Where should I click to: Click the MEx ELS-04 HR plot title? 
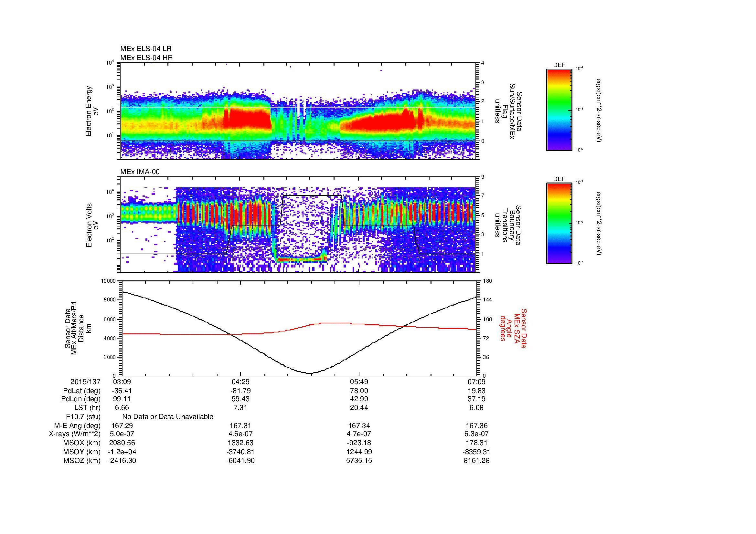(x=146, y=58)
